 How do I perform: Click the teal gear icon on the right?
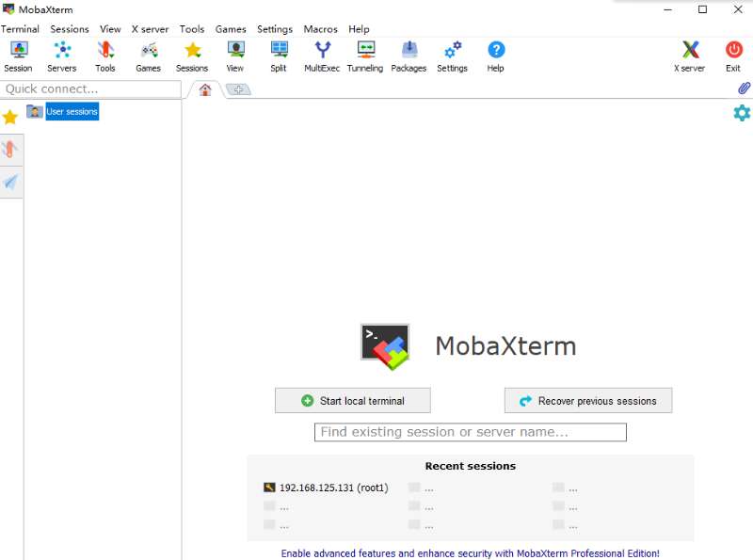[x=742, y=113]
